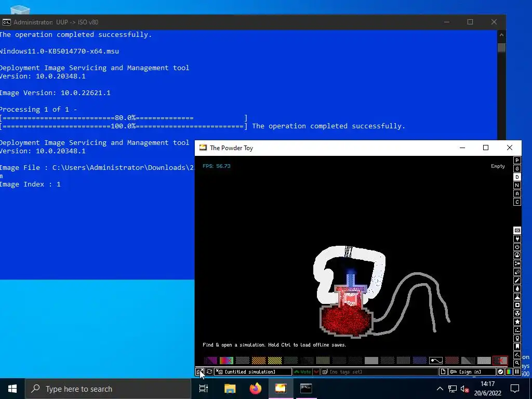Toggle the P pressure display button
Image resolution: width=532 pixels, height=399 pixels.
[517, 161]
